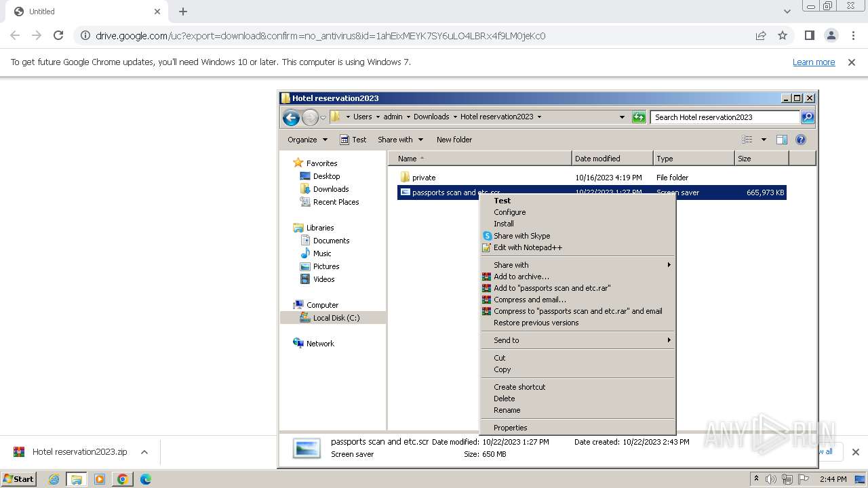Viewport: 868px width, 488px height.
Task: Select Recent Places in Favorites
Action: (x=336, y=202)
